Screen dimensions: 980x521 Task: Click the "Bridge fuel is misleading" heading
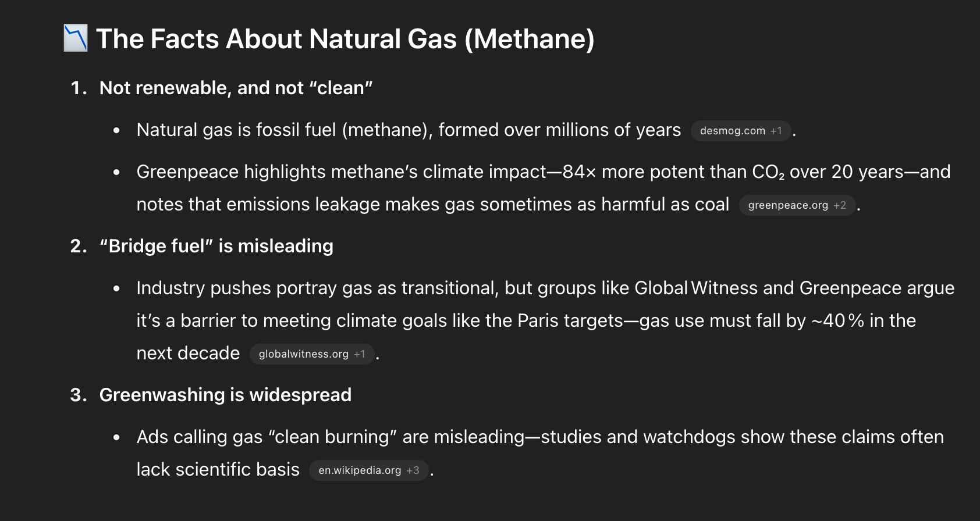click(216, 246)
